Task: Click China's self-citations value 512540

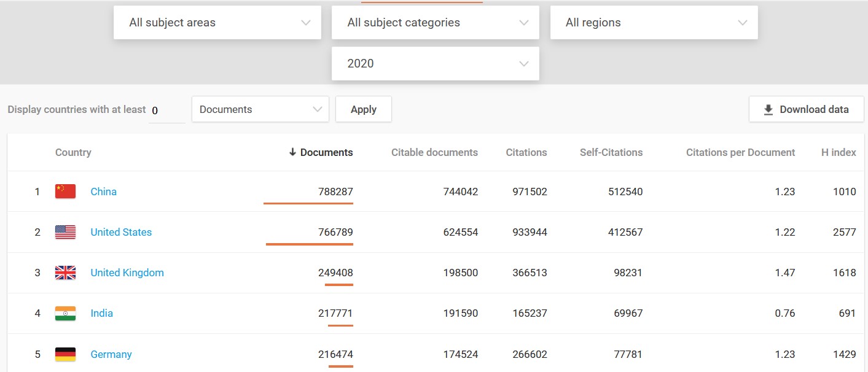Action: [625, 192]
